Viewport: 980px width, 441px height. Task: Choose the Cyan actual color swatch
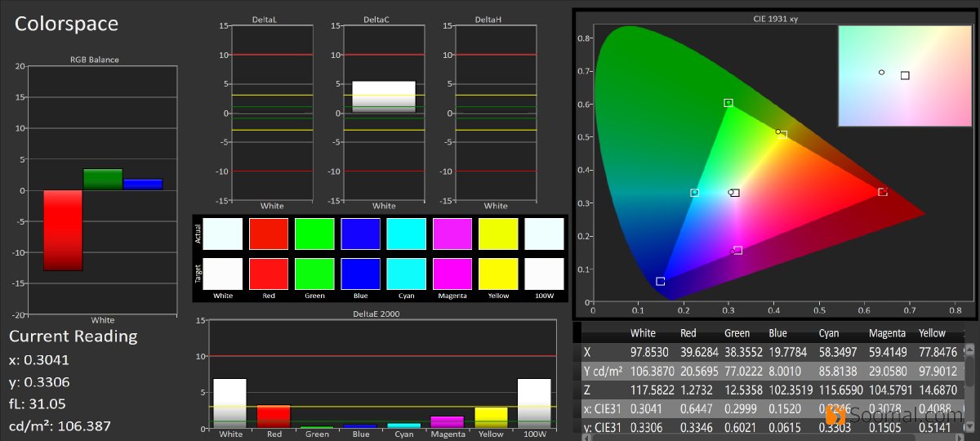[x=406, y=234]
